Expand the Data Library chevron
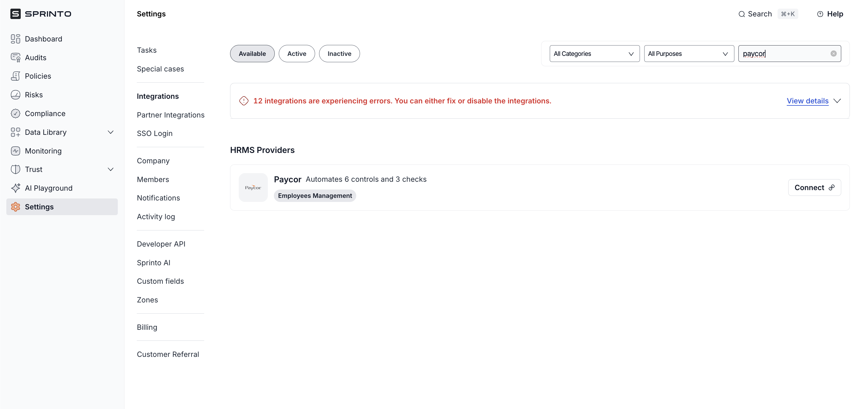868x409 pixels. click(x=111, y=132)
